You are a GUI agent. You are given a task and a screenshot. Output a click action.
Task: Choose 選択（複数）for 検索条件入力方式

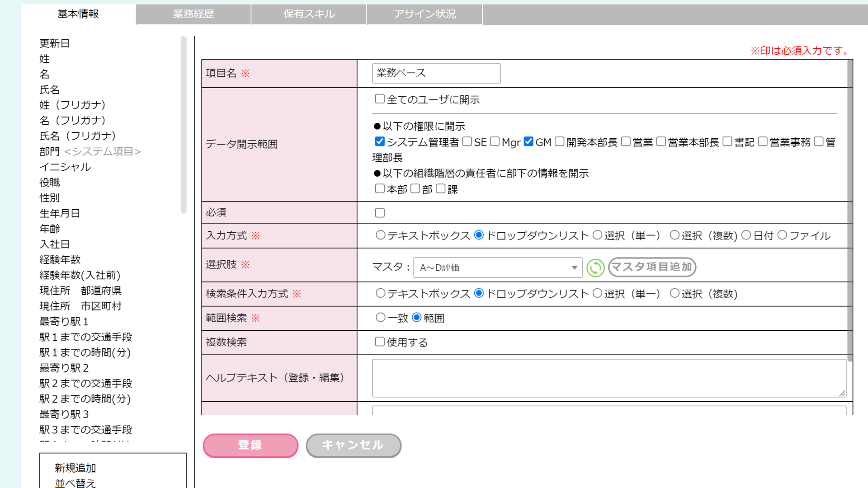675,294
